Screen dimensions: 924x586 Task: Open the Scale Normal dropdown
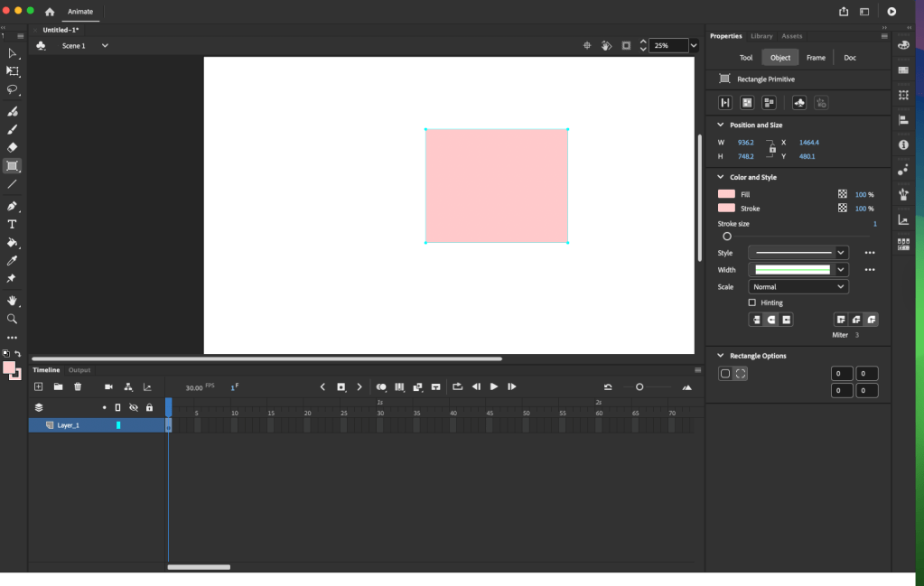pyautogui.click(x=798, y=286)
